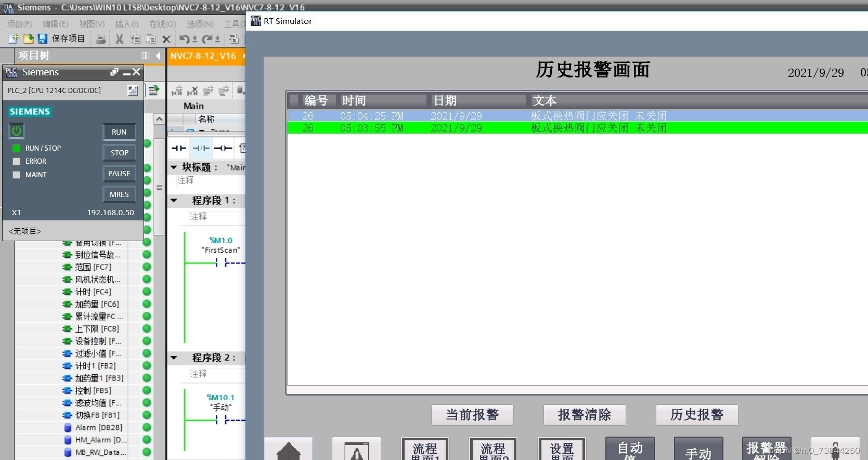This screenshot has width=868, height=460.
Task: Click the 报警清除 button
Action: pyautogui.click(x=585, y=415)
